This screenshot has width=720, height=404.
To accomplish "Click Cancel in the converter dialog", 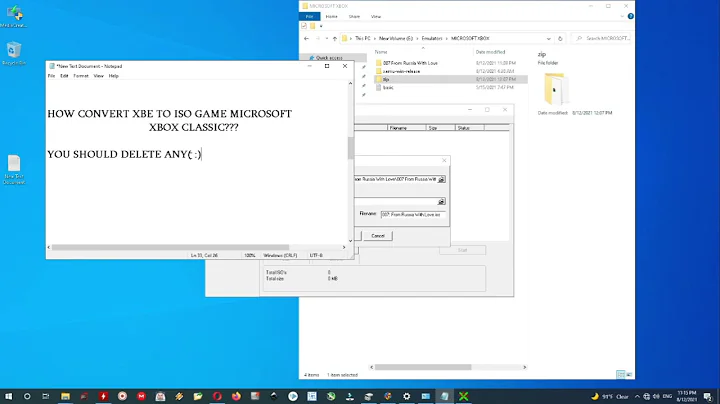I will 378,236.
